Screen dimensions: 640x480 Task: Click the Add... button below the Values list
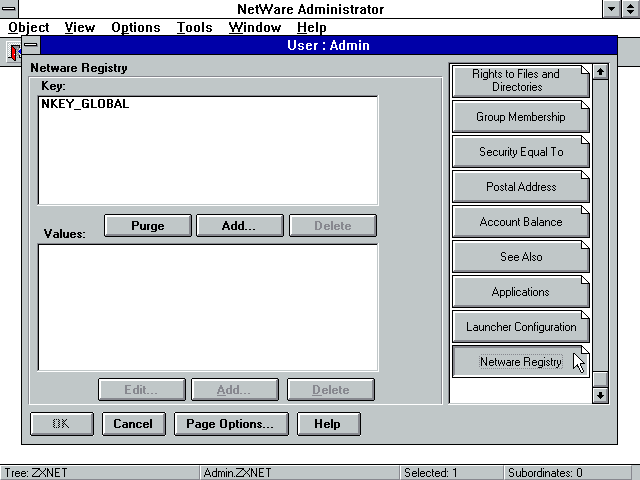235,390
